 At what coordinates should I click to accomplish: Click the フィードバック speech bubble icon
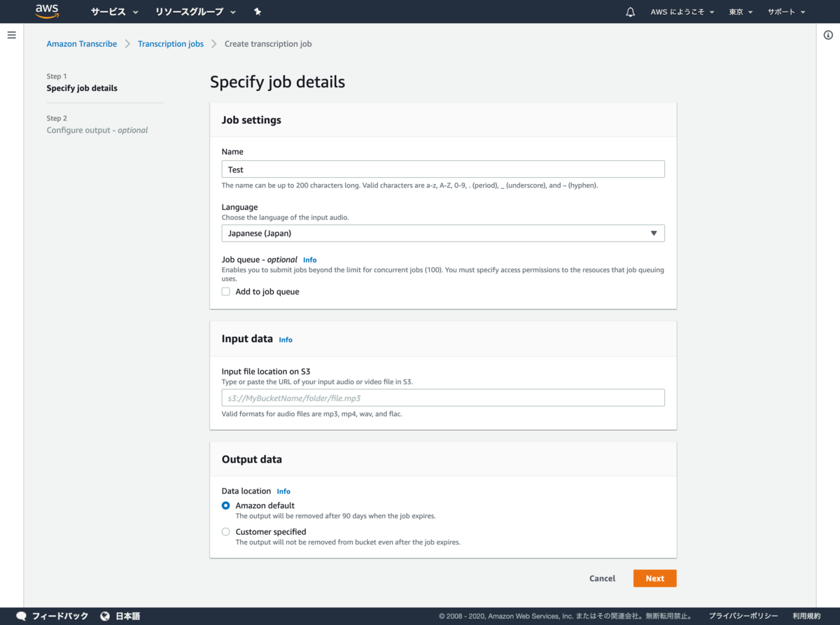(x=22, y=616)
